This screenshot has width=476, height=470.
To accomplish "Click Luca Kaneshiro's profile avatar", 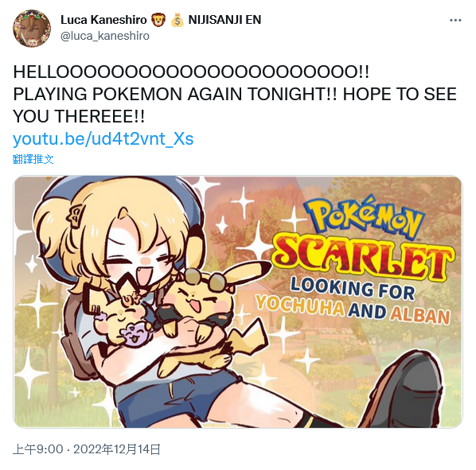I will [32, 29].
